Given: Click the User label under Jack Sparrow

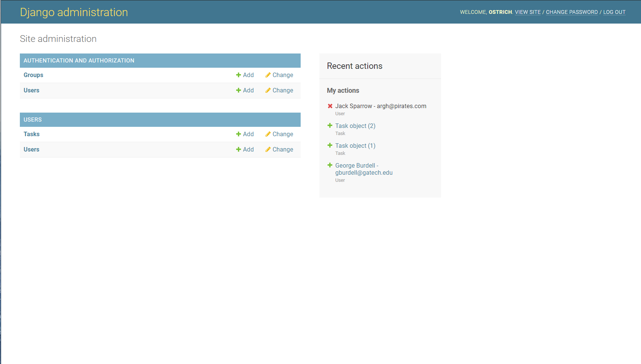Looking at the screenshot, I should click(x=340, y=114).
